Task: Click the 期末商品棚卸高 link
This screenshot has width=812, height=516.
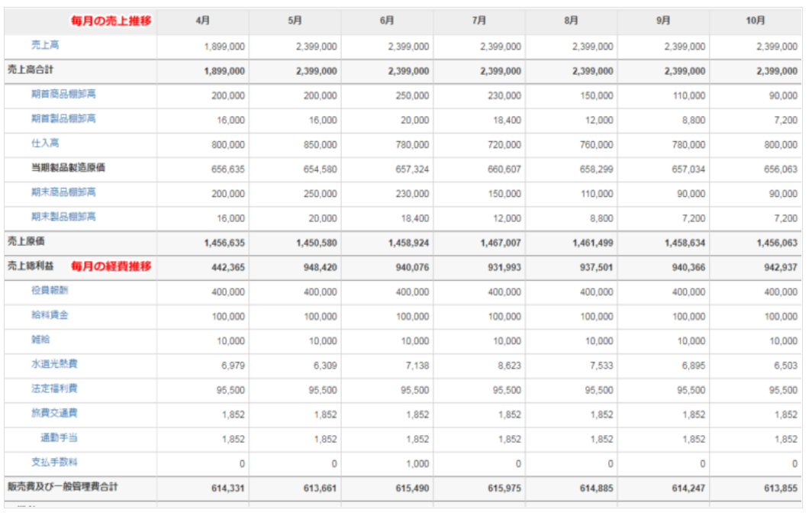Action: coord(63,192)
